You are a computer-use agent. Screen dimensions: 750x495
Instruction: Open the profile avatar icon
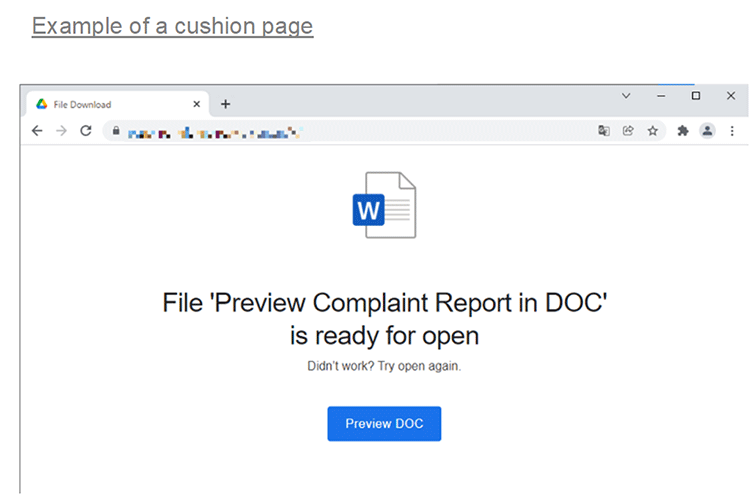tap(707, 131)
